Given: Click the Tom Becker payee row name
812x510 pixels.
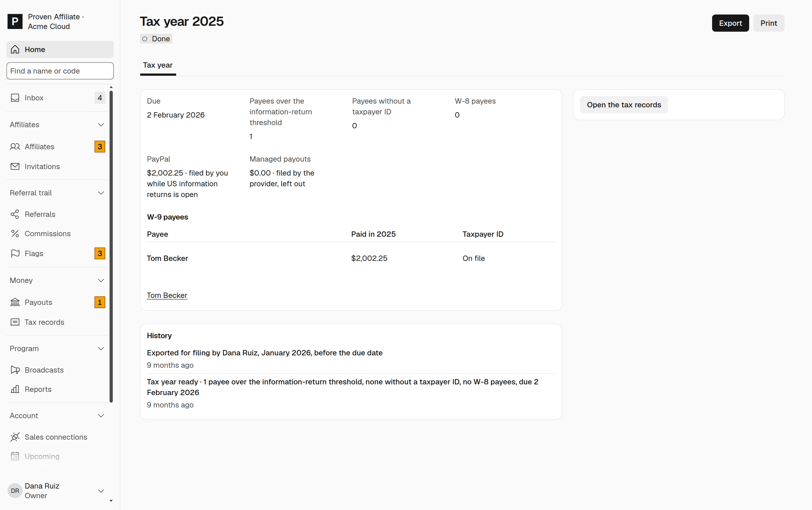Looking at the screenshot, I should 168,258.
